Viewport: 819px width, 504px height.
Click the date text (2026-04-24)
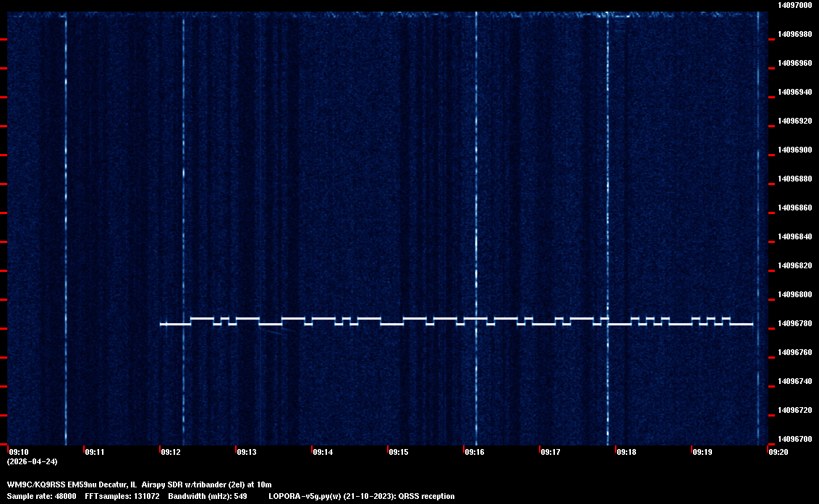pos(32,461)
